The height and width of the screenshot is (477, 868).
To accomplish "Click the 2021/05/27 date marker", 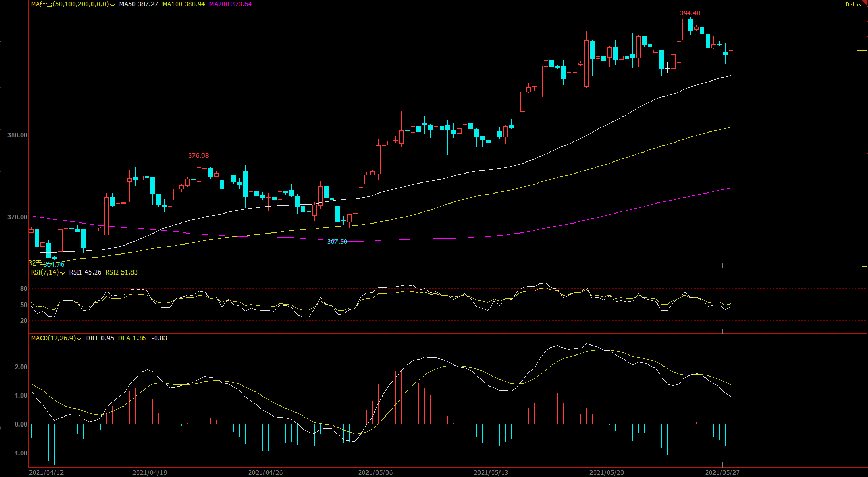I will click(x=722, y=473).
